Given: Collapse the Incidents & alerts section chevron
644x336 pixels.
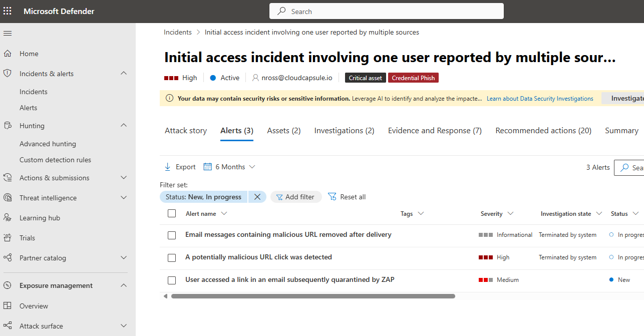Looking at the screenshot, I should click(124, 74).
